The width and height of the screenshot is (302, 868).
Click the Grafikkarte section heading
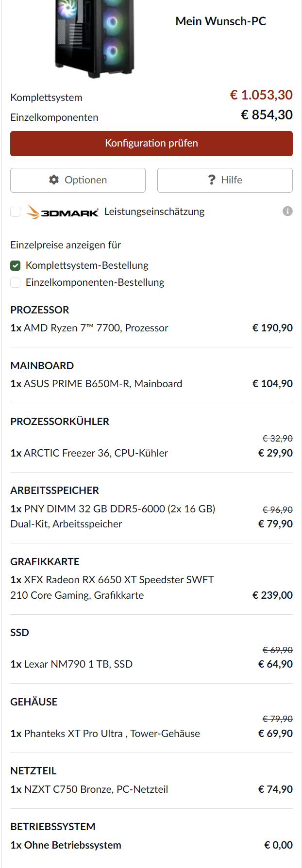(45, 562)
